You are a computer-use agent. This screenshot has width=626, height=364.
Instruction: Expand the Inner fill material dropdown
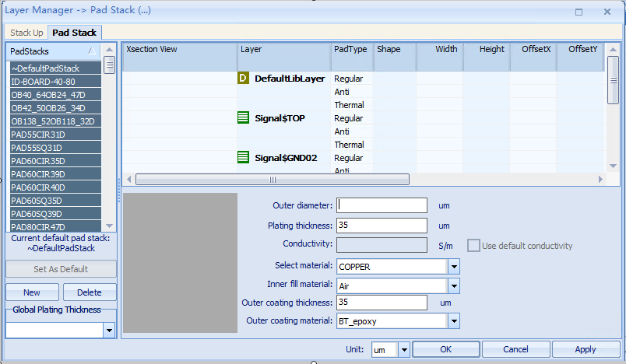pyautogui.click(x=454, y=285)
